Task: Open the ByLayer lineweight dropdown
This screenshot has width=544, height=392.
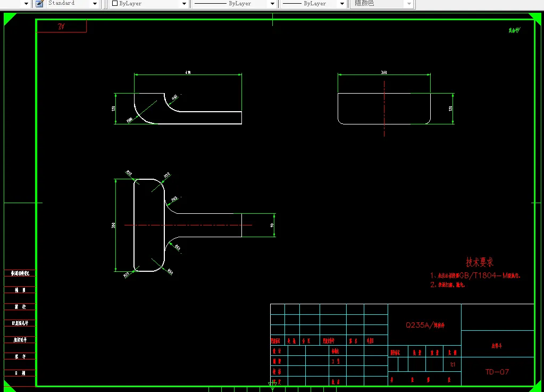Action: click(342, 4)
